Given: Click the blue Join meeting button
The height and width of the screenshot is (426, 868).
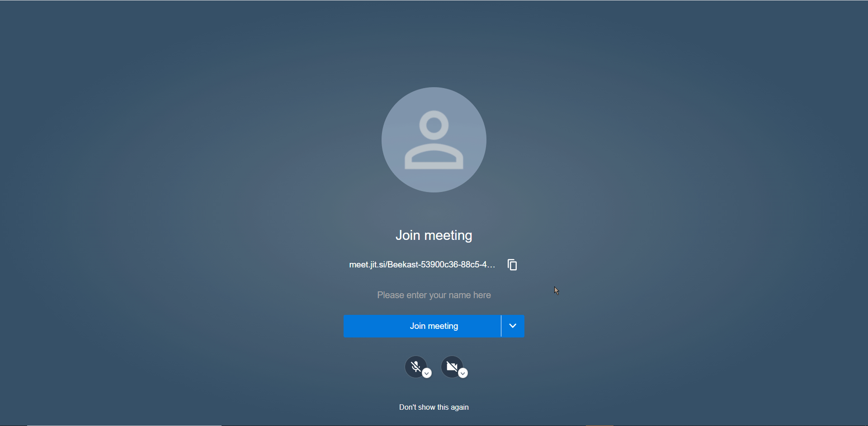Looking at the screenshot, I should pyautogui.click(x=422, y=326).
